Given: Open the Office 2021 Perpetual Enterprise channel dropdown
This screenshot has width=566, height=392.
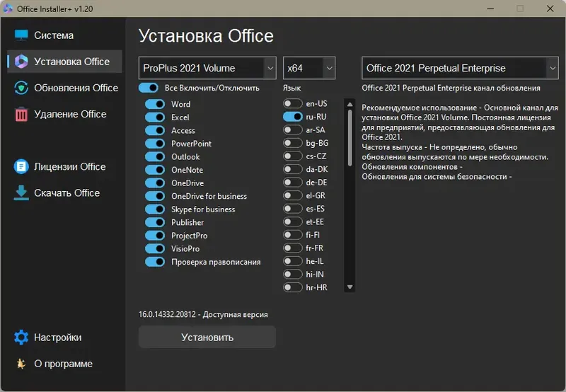Looking at the screenshot, I should 460,68.
